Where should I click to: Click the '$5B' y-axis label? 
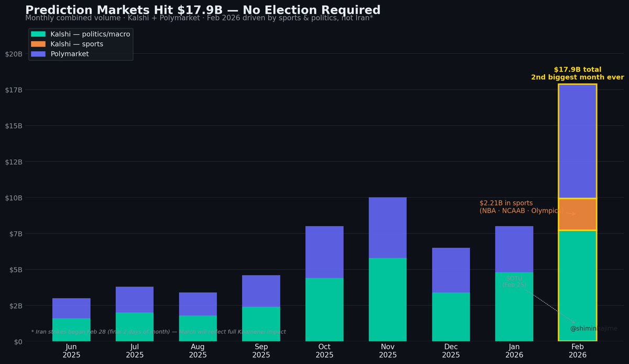click(x=15, y=270)
